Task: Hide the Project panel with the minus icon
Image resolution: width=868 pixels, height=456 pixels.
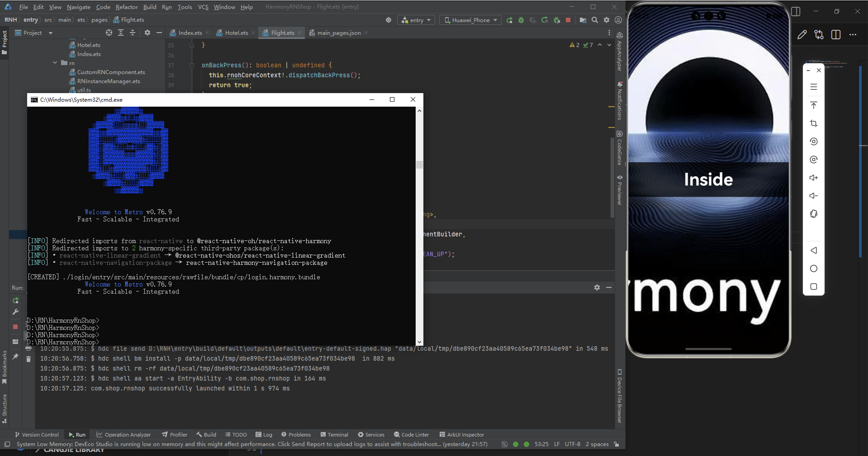Action: [x=159, y=33]
